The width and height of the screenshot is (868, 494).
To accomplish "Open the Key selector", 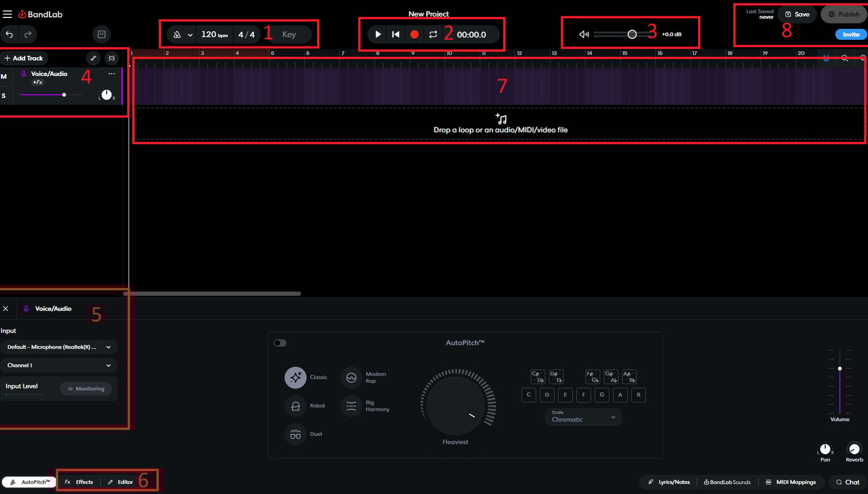I will tap(289, 34).
